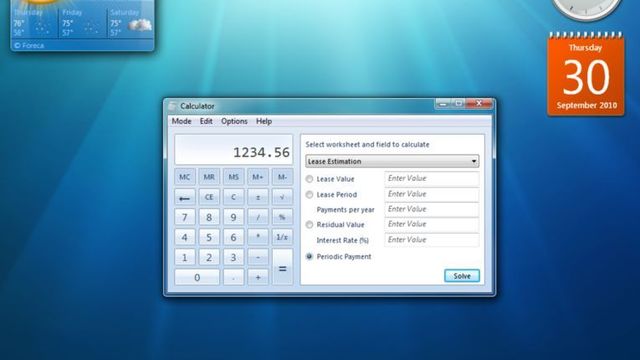Click the percent key
640x360 pixels.
282,217
